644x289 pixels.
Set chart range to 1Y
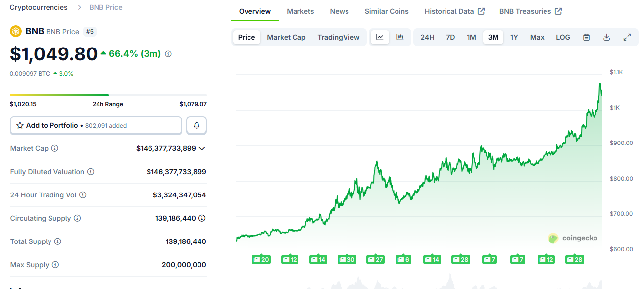(x=514, y=37)
